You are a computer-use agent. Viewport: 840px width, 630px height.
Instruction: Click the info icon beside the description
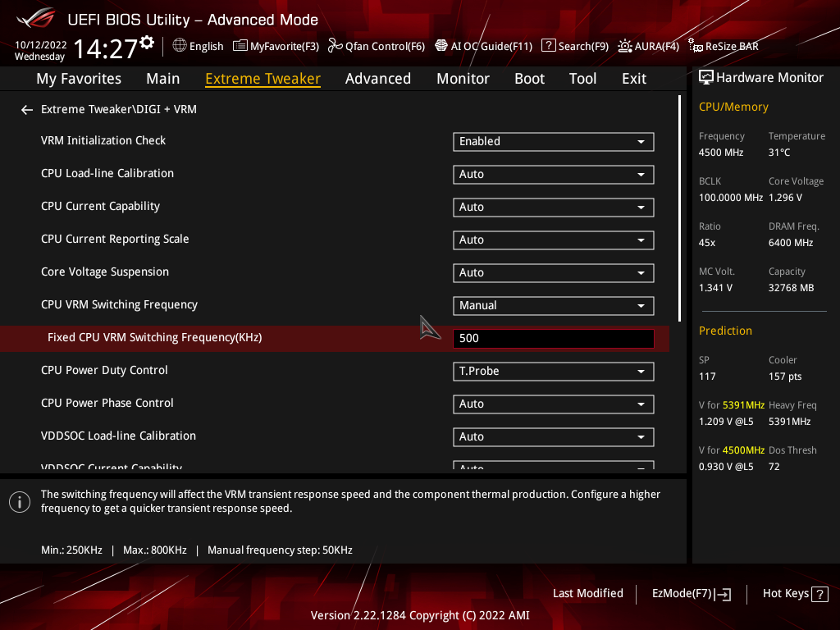20,502
